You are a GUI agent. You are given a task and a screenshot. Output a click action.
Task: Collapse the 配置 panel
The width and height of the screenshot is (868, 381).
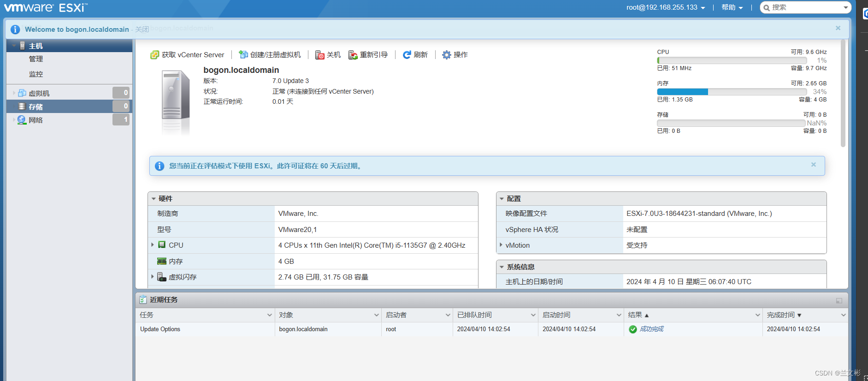(x=502, y=199)
